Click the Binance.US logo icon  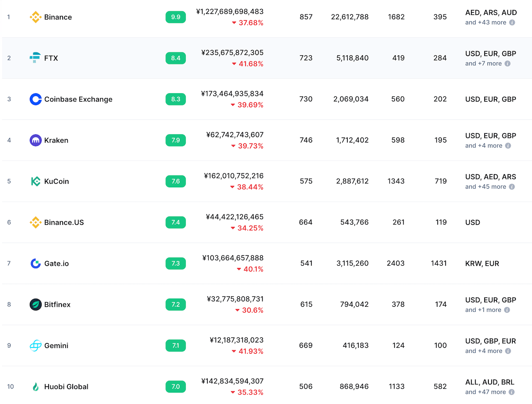36,222
